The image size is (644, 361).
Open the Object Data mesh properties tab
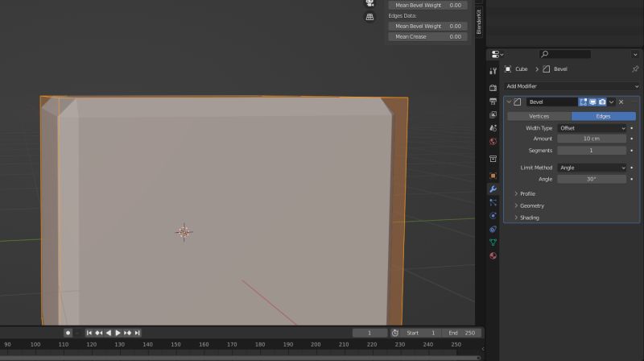click(493, 243)
